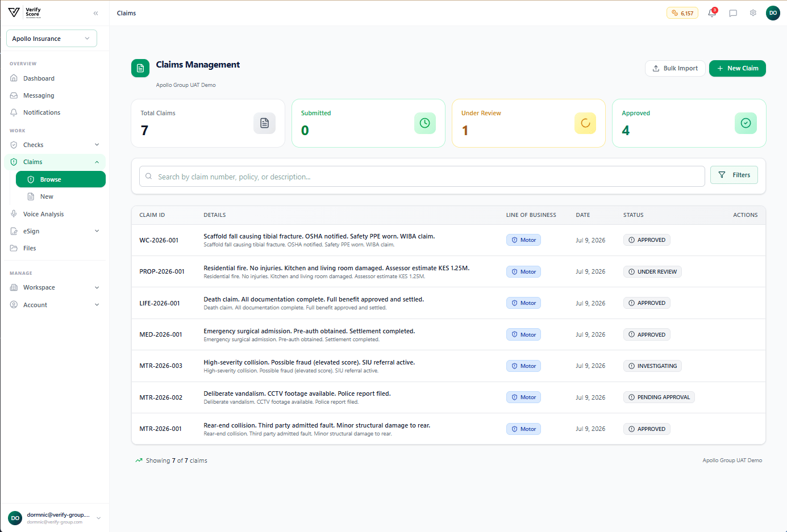
Task: Open notifications bell in top bar
Action: (x=712, y=13)
